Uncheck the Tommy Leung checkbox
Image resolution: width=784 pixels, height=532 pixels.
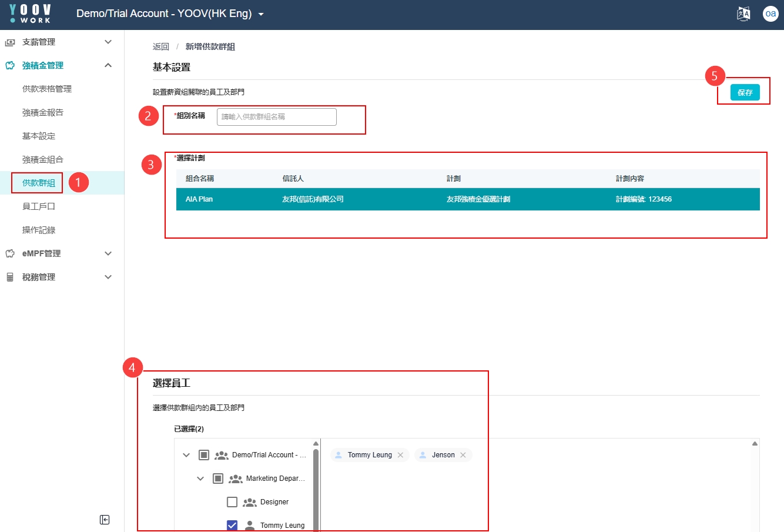(232, 525)
